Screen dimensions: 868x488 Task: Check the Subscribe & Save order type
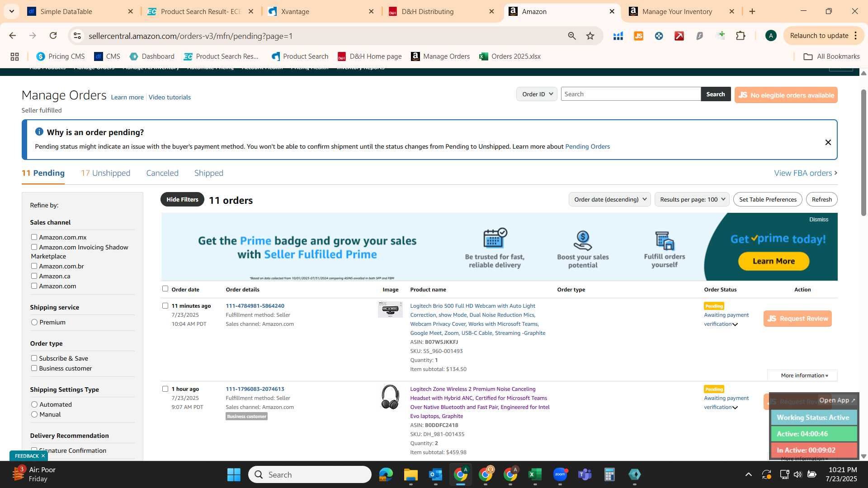coord(34,358)
